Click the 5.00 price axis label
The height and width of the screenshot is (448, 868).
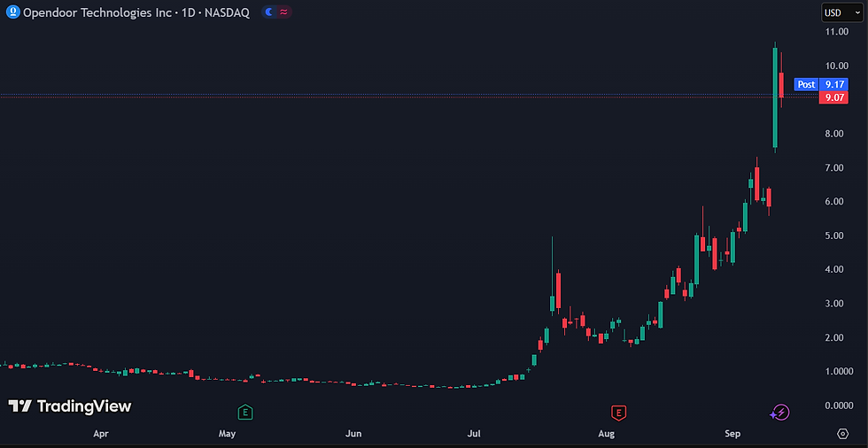click(x=836, y=236)
